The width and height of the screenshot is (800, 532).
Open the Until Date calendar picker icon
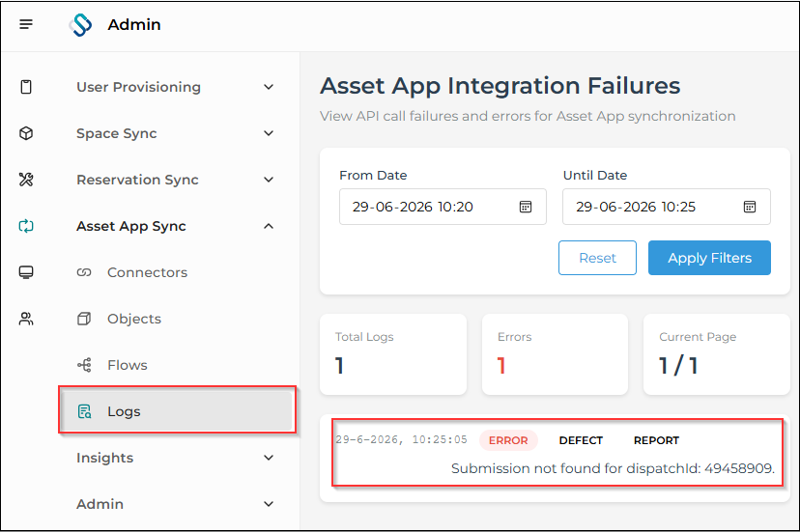[750, 207]
